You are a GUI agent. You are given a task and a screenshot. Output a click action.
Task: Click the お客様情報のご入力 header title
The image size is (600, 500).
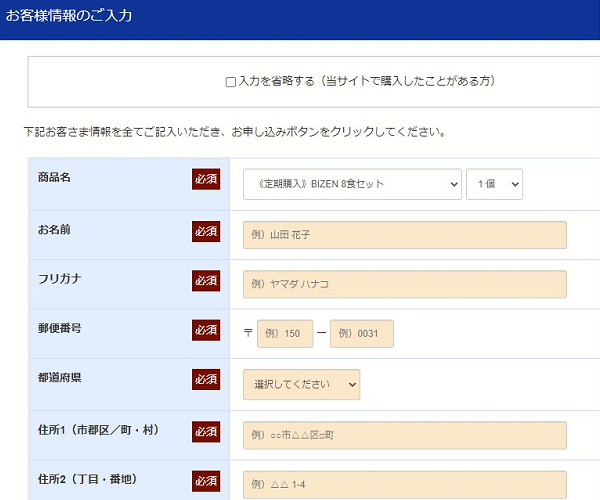[69, 16]
